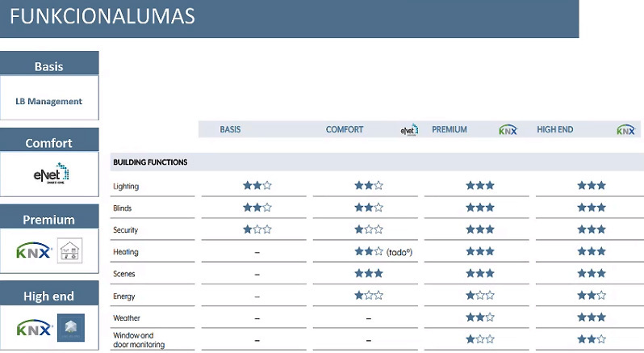Screen dimensions: 644x353
Task: Click the Weather row label
Action: tap(127, 318)
